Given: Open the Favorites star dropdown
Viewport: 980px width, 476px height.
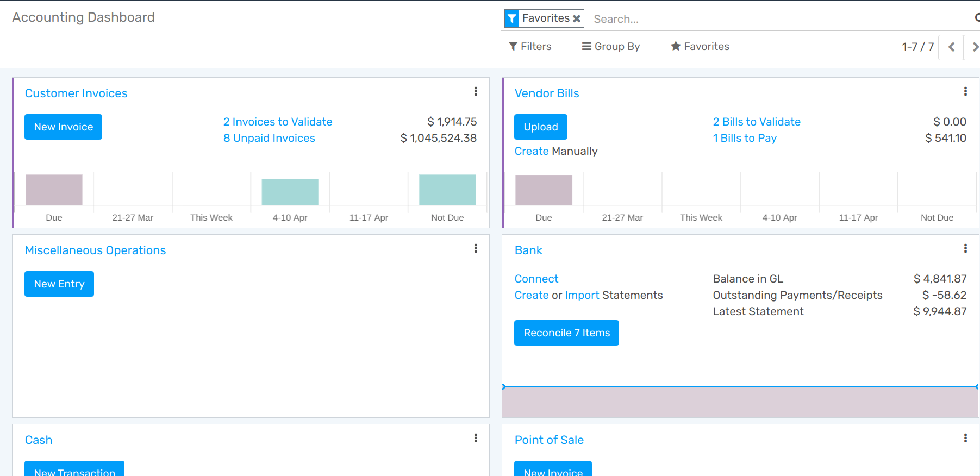Looking at the screenshot, I should click(x=700, y=47).
